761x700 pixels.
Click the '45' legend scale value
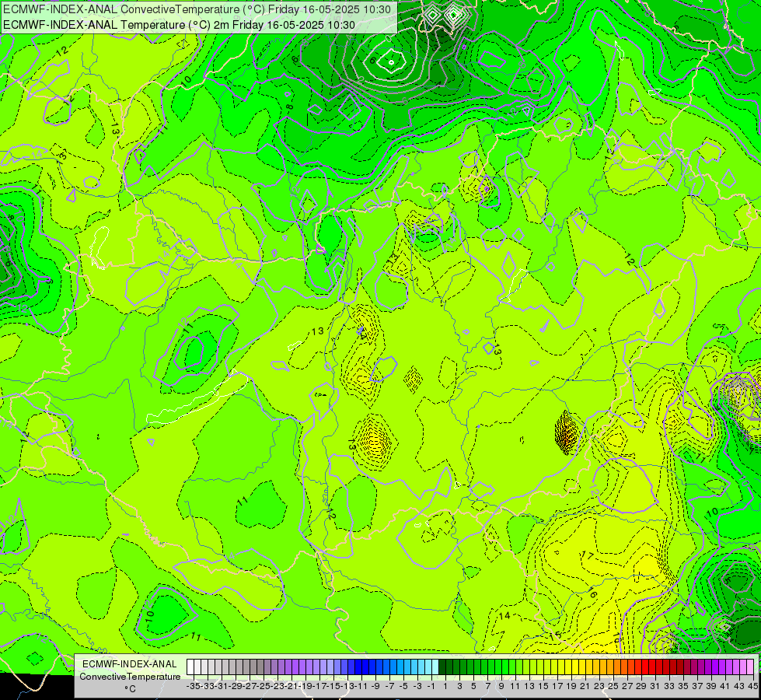click(x=752, y=686)
